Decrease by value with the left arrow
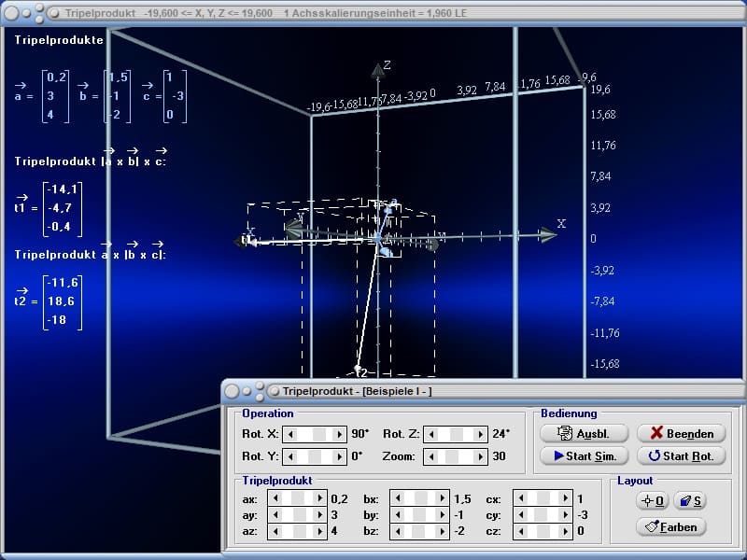This screenshot has height=560, width=747. [398, 514]
